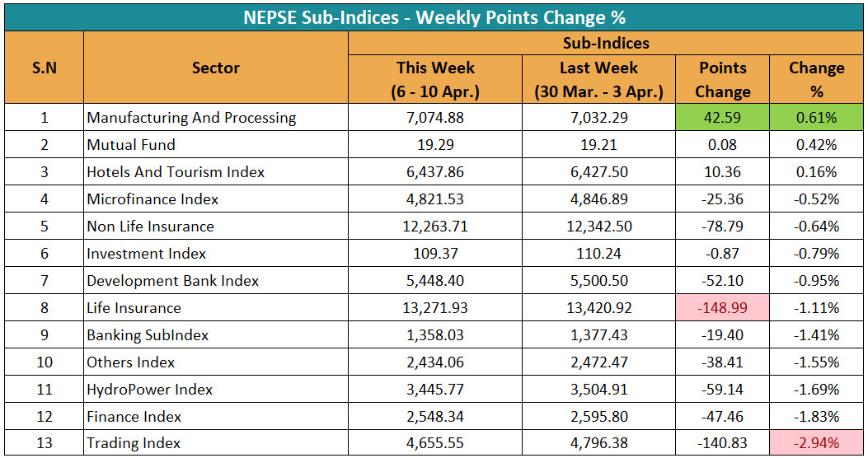Select the This Week column header
Viewport: 868px width, 458px height.
[x=435, y=80]
